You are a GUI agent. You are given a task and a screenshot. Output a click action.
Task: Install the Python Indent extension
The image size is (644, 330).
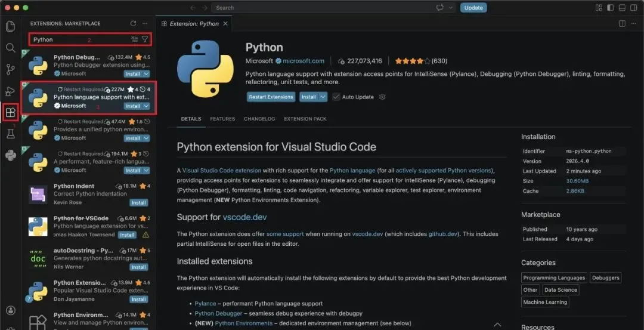click(x=139, y=203)
